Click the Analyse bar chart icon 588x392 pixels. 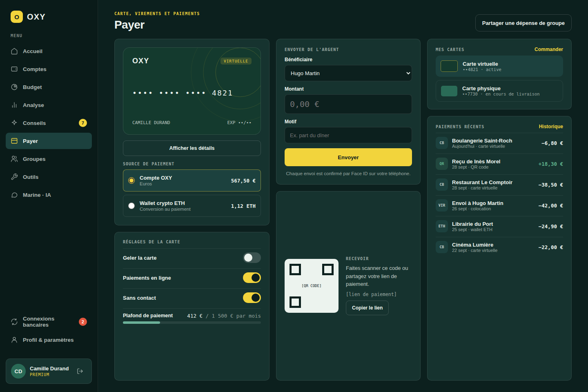click(x=14, y=105)
